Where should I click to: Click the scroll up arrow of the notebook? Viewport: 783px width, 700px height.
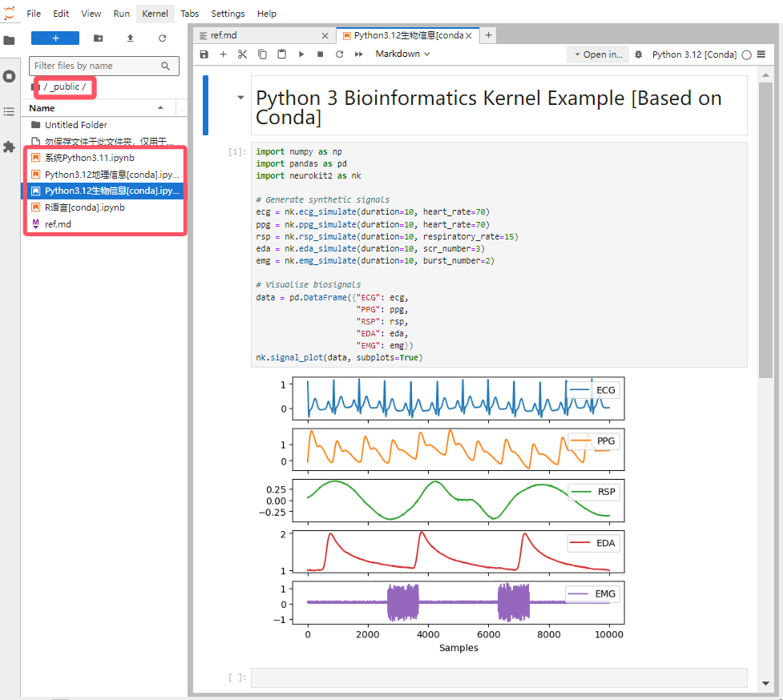(765, 75)
